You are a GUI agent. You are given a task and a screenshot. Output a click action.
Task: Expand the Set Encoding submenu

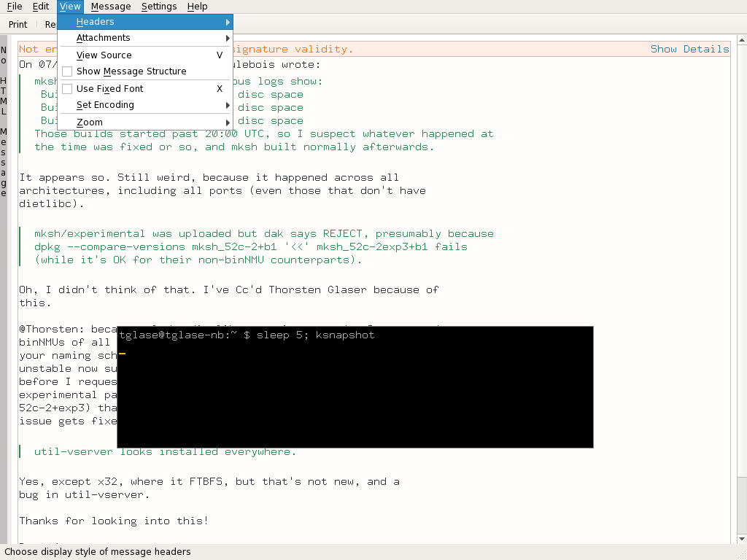click(145, 105)
